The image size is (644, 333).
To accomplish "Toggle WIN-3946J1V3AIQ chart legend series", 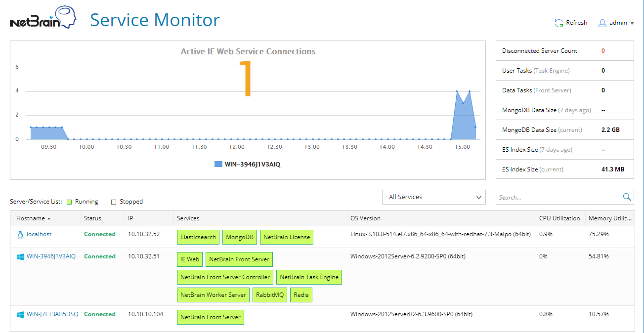I will pos(218,164).
